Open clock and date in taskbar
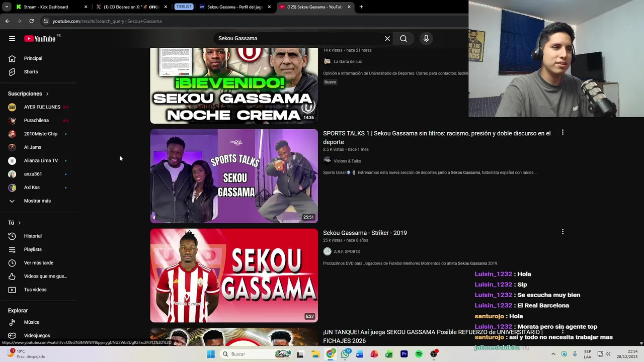 [x=627, y=354]
